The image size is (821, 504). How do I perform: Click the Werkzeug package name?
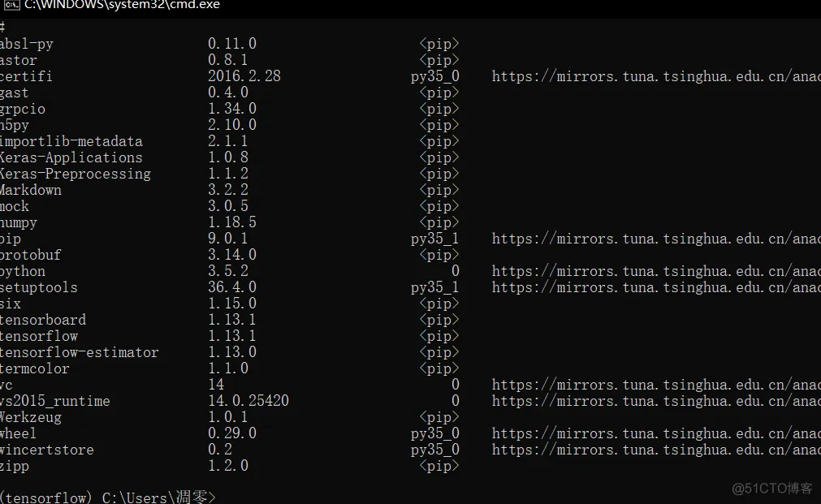[31, 418]
